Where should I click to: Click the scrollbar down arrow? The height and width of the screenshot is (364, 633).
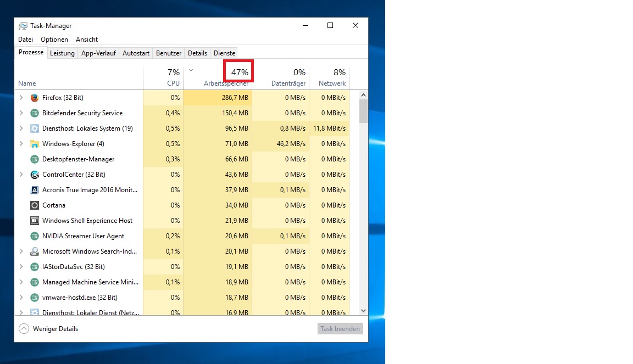pyautogui.click(x=363, y=310)
